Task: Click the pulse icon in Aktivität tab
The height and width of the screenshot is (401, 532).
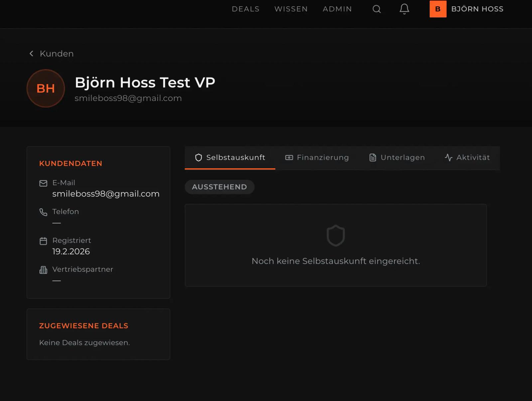Action: coord(449,157)
